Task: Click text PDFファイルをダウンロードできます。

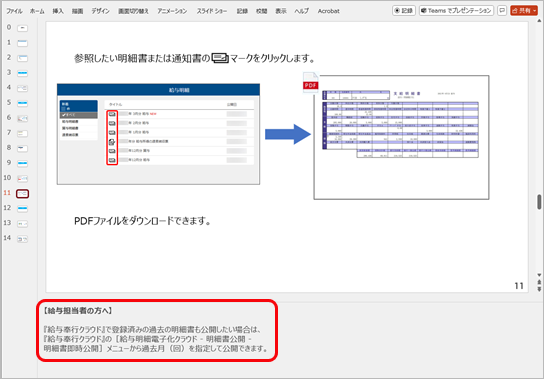Action: tap(143, 221)
